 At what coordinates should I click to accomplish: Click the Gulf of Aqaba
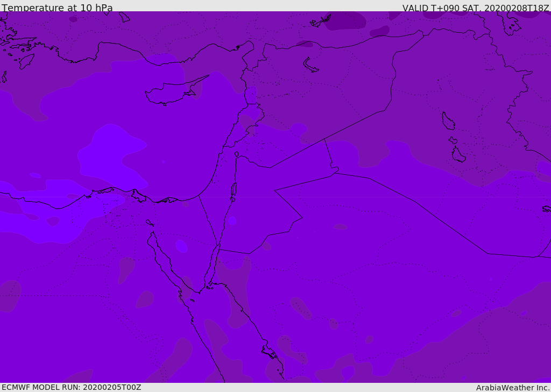click(215, 267)
